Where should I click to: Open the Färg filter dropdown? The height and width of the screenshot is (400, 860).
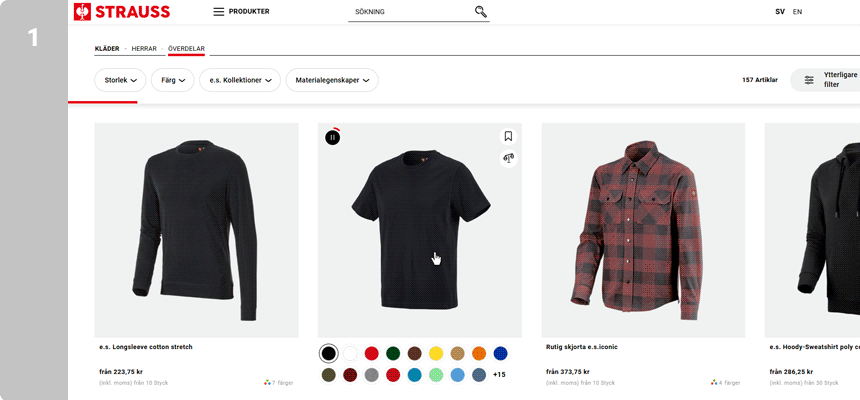(172, 80)
